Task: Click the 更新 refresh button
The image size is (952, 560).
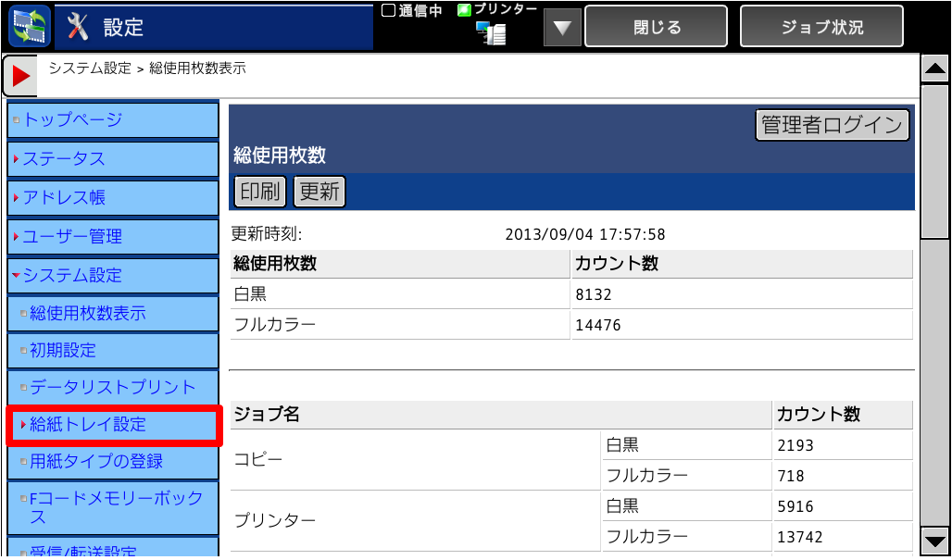Action: (319, 192)
